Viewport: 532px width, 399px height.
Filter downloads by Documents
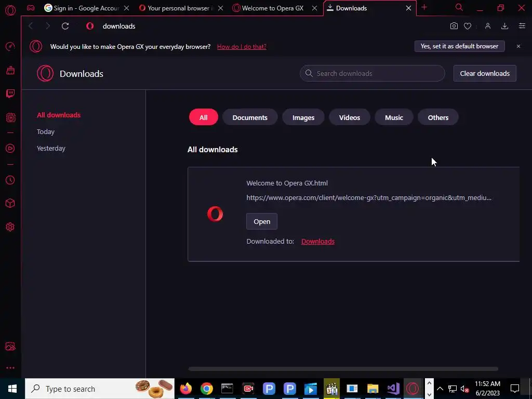click(x=250, y=117)
